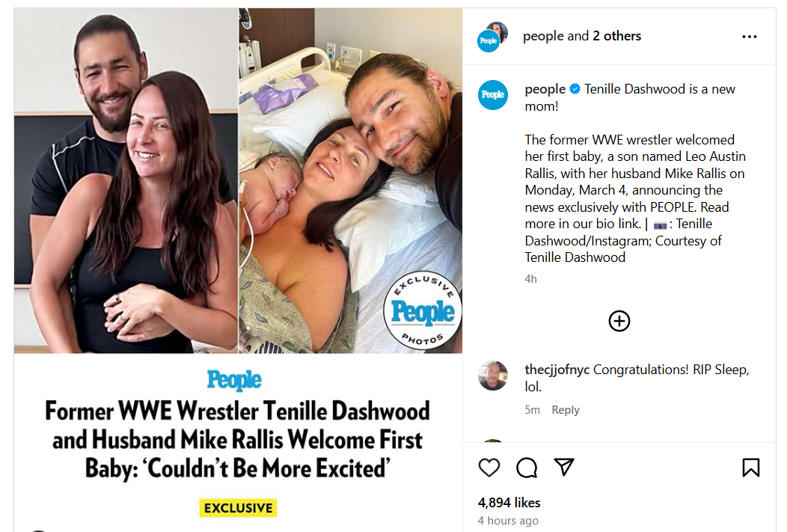Click the People Exclusive Photos badge
The width and height of the screenshot is (787, 532).
point(423,311)
